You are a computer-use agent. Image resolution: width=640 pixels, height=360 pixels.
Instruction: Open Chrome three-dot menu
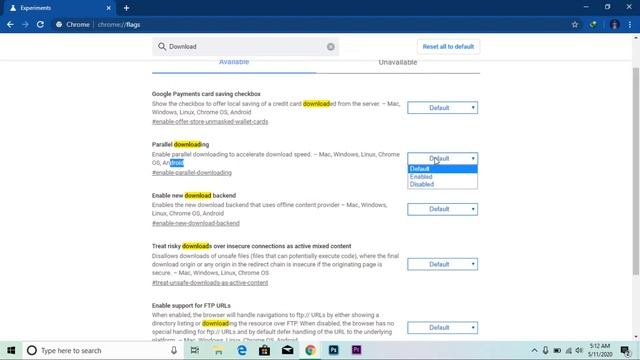pyautogui.click(x=630, y=24)
